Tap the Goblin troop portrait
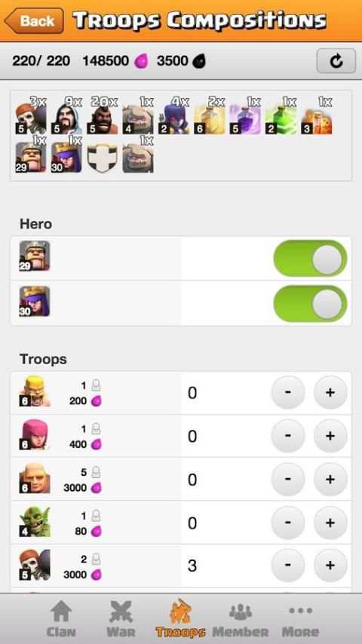The width and height of the screenshot is (362, 644). (x=35, y=522)
